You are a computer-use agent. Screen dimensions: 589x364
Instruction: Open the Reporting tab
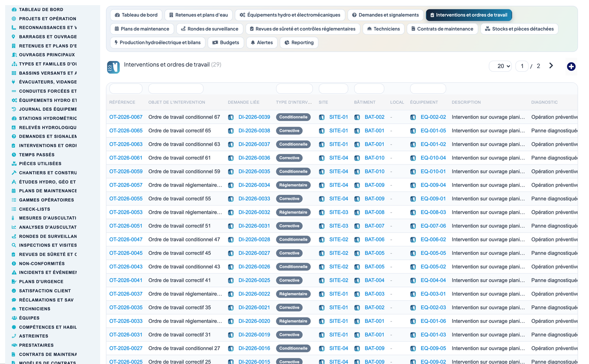(299, 42)
